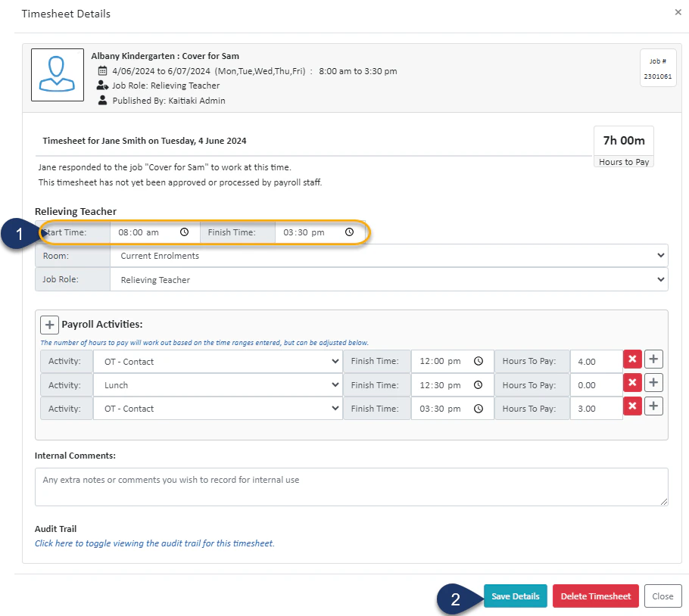
Task: Edit Hours To Pay value 4.00
Action: [597, 362]
